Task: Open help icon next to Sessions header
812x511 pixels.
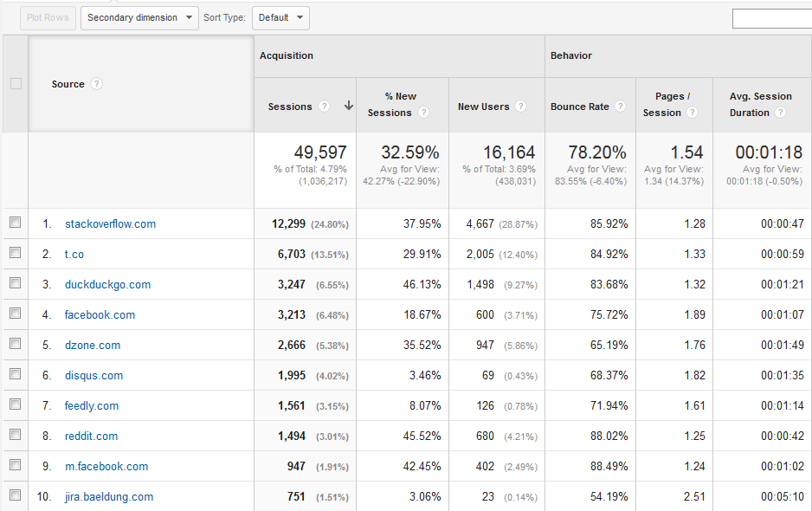Action: [x=324, y=107]
